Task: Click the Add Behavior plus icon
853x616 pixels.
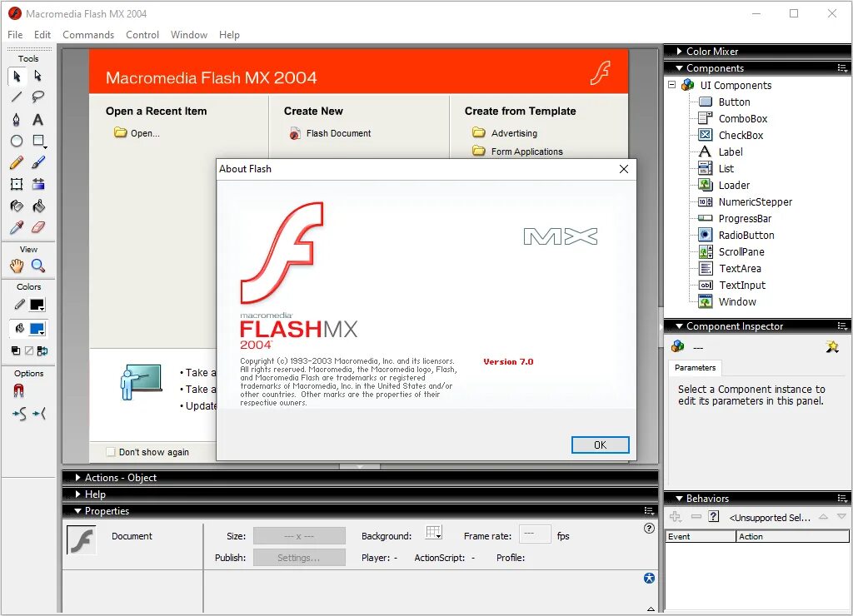Action: pyautogui.click(x=676, y=516)
